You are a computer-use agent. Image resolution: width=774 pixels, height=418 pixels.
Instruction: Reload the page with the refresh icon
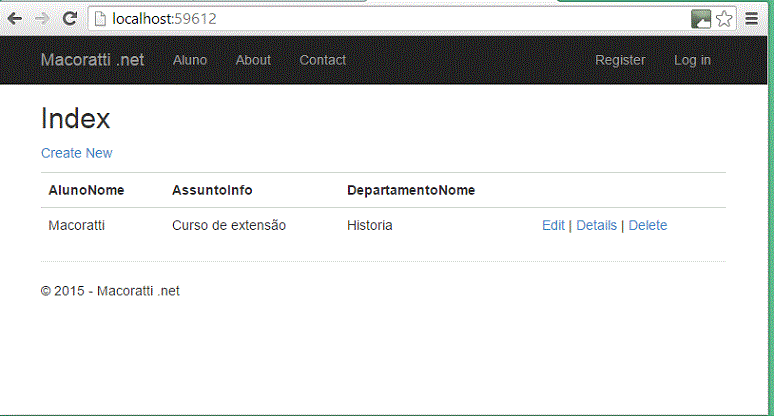click(x=70, y=19)
